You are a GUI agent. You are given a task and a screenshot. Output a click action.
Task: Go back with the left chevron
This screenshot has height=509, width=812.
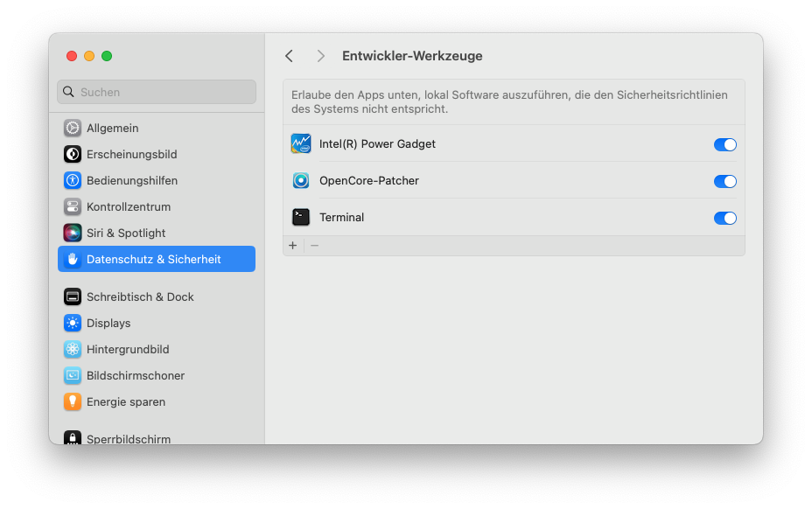tap(290, 56)
